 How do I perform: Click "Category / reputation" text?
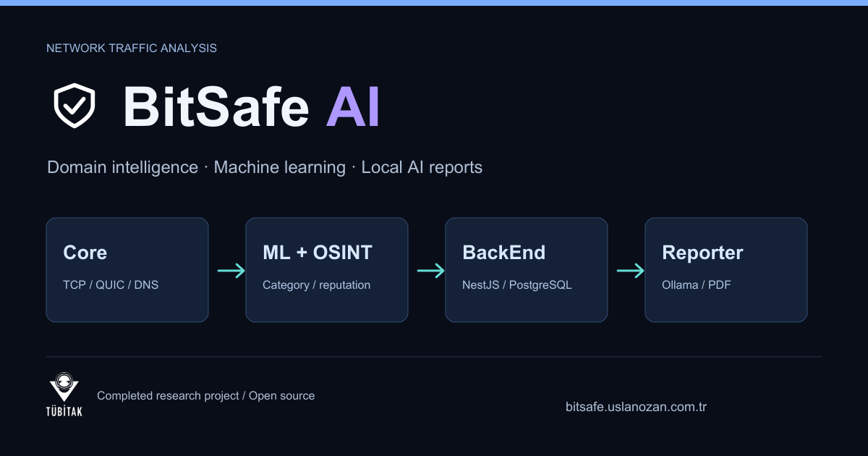[317, 285]
